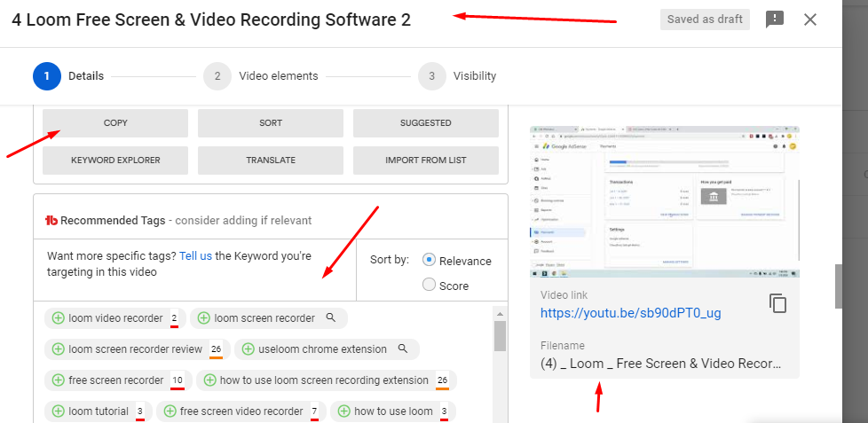Click the TubeBuddy logo beside Recommended Tags
Viewport: 868px width, 423px height.
coord(51,221)
